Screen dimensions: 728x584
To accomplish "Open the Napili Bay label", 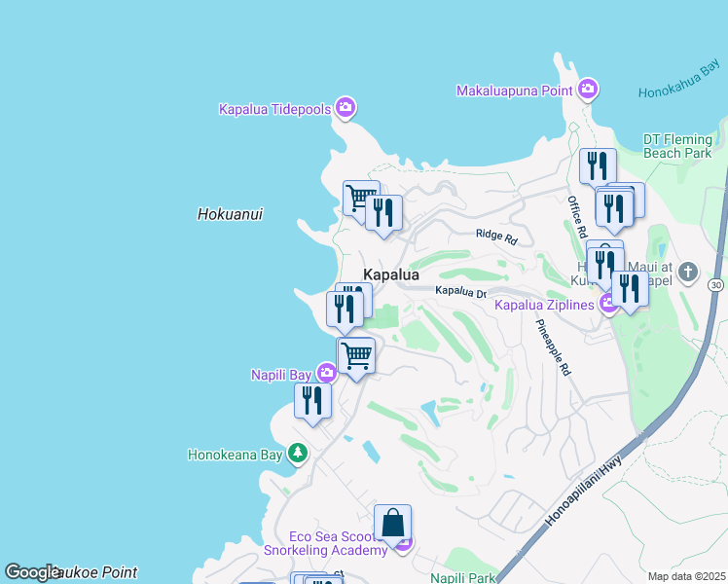I will pyautogui.click(x=281, y=375).
